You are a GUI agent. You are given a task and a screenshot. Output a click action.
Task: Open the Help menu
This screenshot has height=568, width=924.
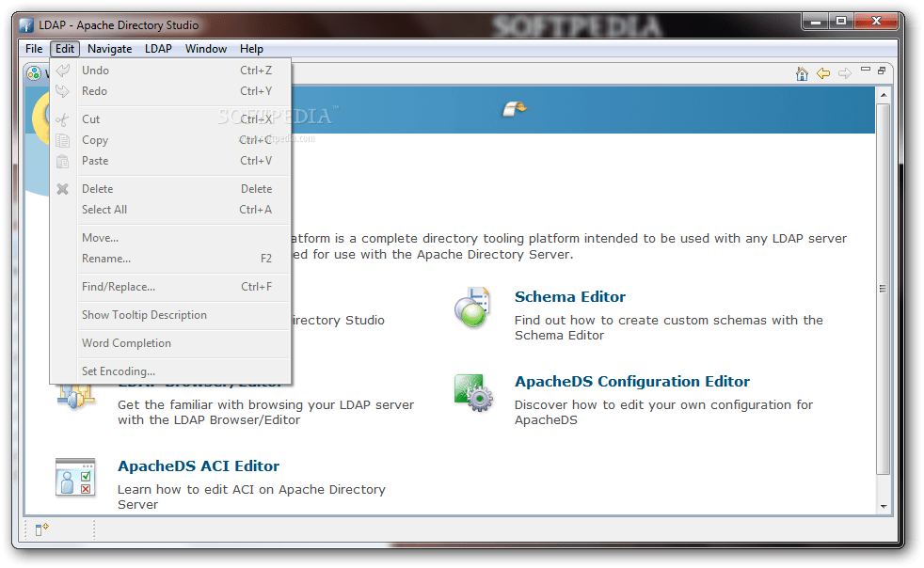[251, 49]
